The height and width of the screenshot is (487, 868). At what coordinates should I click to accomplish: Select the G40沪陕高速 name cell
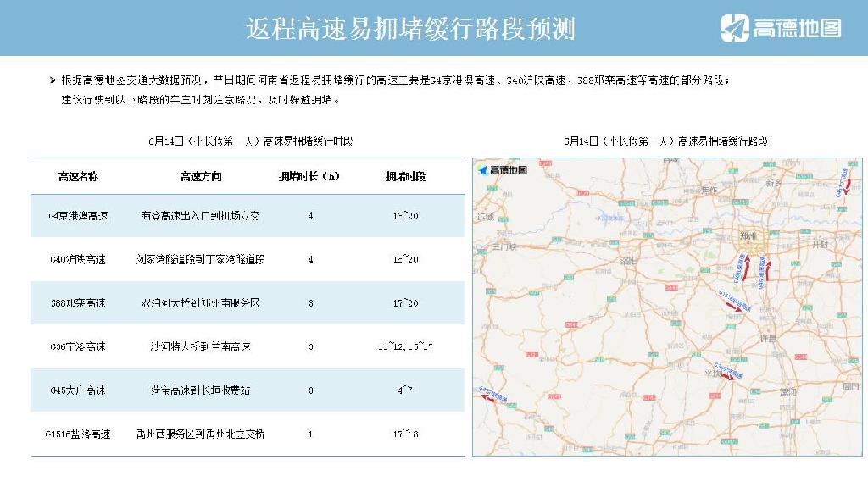pyautogui.click(x=78, y=259)
